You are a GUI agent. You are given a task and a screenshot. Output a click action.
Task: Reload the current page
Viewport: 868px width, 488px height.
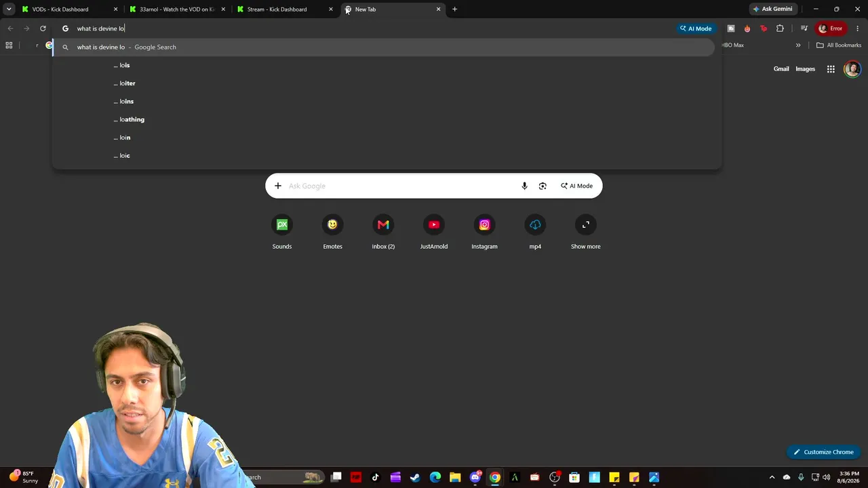(x=43, y=28)
